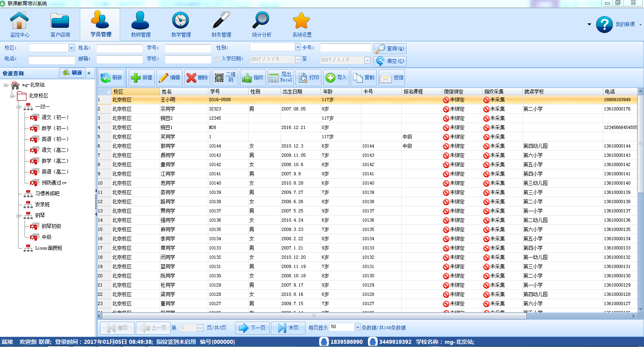Image resolution: width=644 pixels, height=347 pixels.
Task: Open the dropdown arrow beside help icon
Action: pyautogui.click(x=589, y=25)
